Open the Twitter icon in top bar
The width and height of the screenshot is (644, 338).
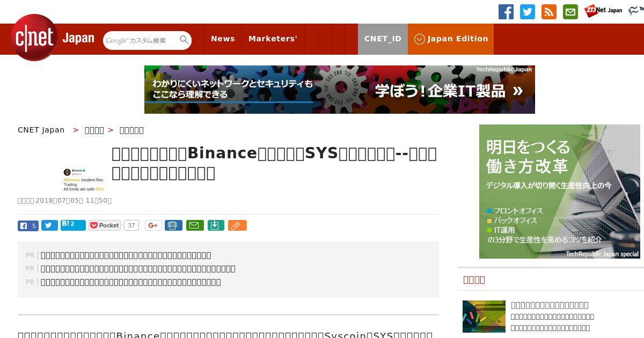point(528,12)
